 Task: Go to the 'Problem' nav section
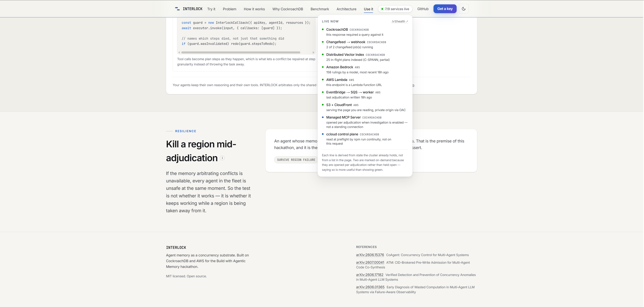tap(230, 9)
